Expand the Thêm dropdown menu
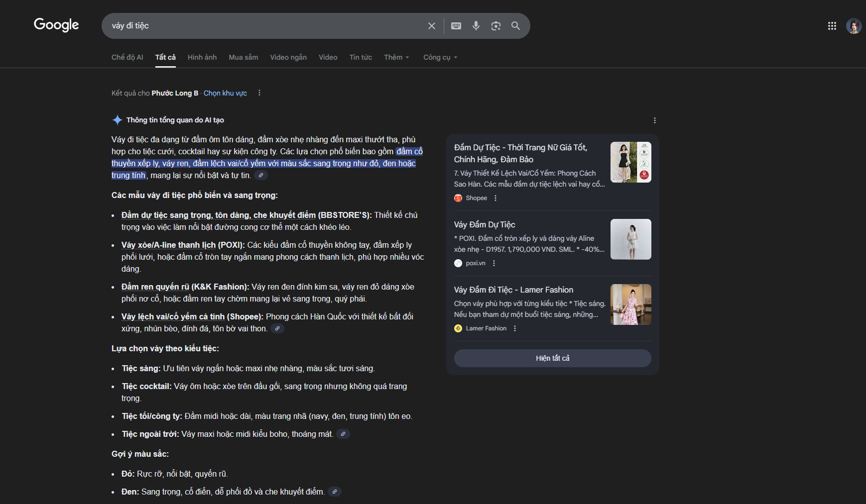This screenshot has width=866, height=504. (x=396, y=57)
